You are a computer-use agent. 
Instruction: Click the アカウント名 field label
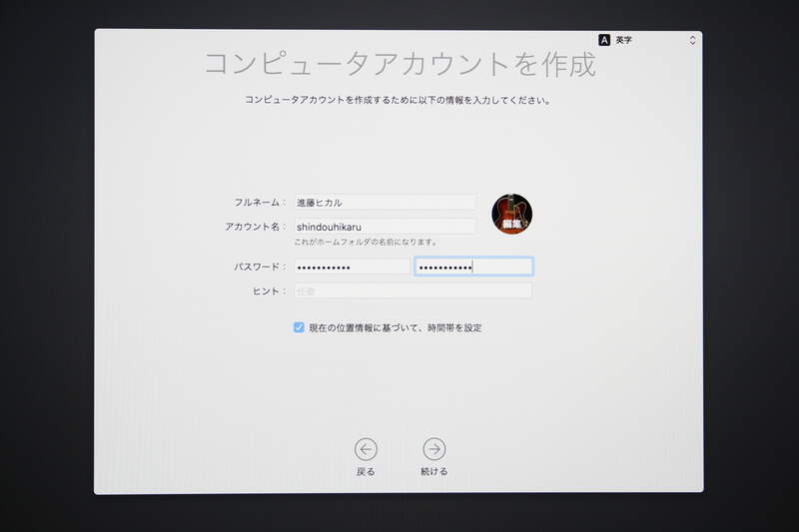point(255,227)
